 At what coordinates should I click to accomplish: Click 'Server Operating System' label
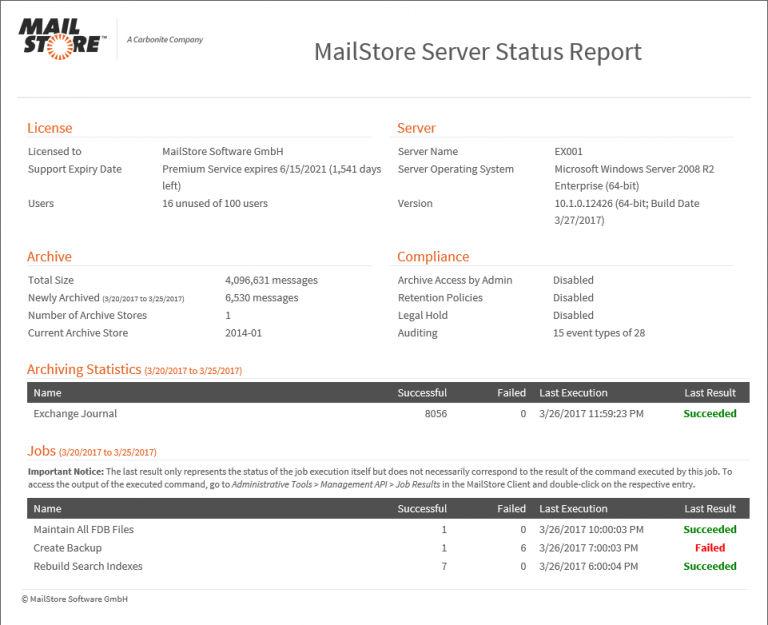(x=456, y=169)
